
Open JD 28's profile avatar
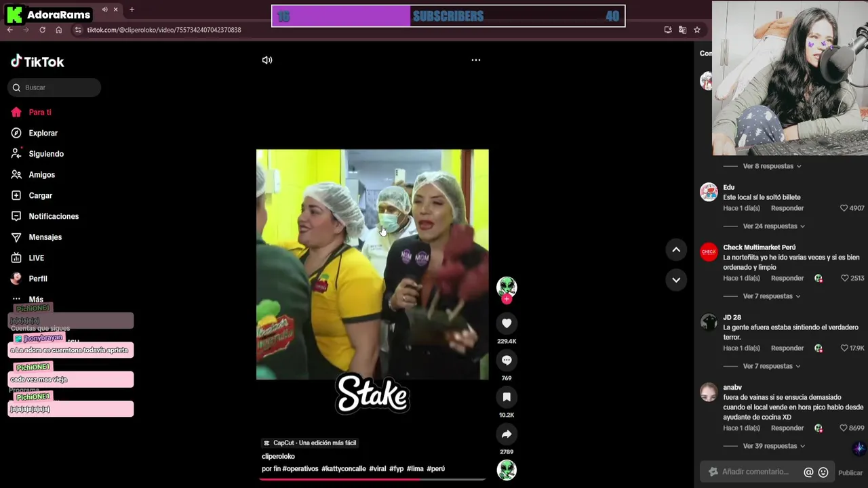[x=709, y=322]
